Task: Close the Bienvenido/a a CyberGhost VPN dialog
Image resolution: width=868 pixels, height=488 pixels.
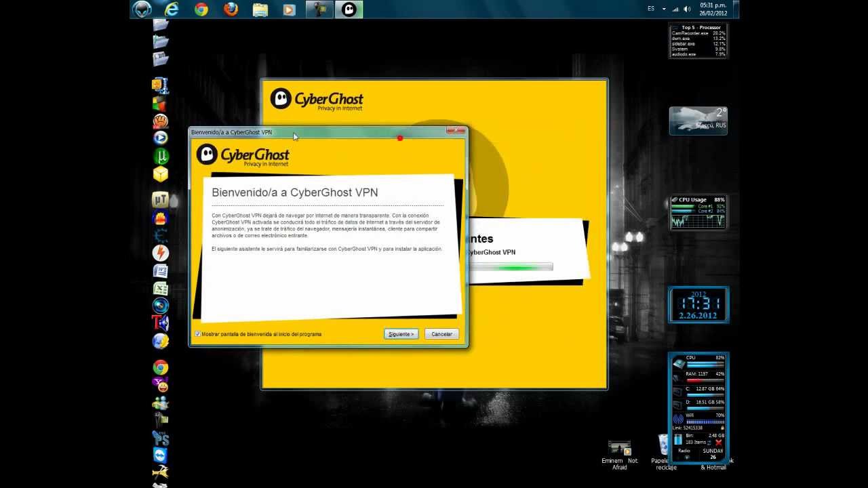Action: [456, 131]
